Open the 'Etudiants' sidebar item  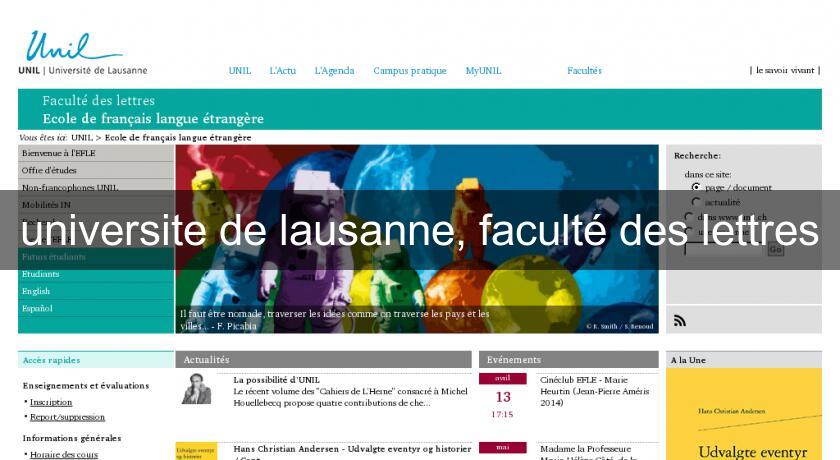point(96,274)
